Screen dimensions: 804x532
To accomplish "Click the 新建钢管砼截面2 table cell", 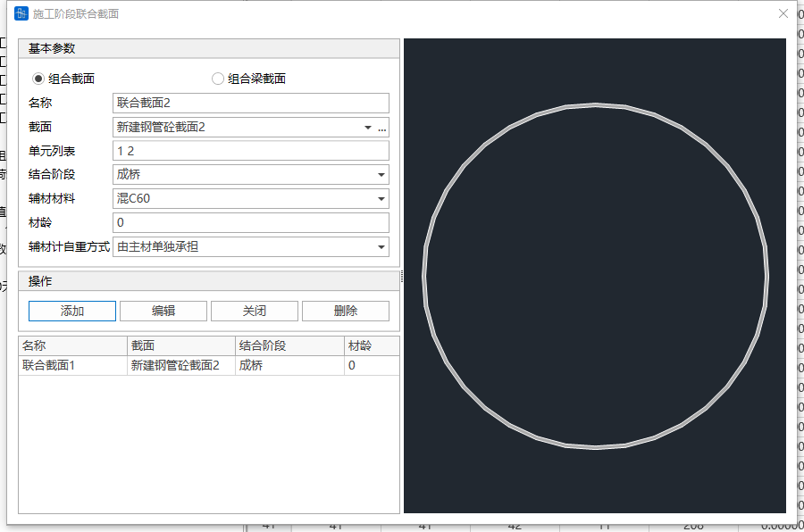I will 181,365.
